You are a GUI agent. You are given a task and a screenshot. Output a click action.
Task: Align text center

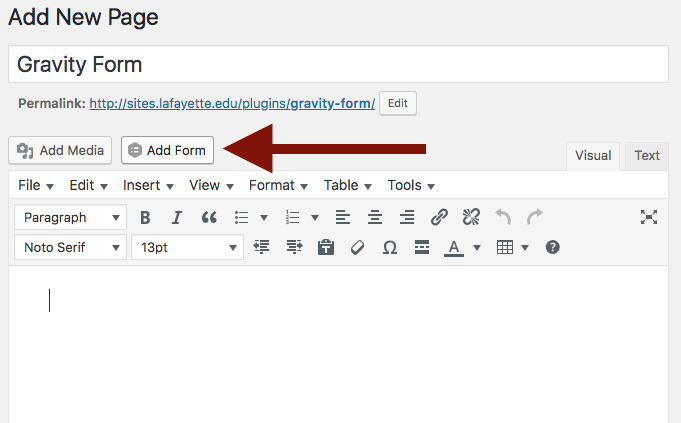point(375,217)
